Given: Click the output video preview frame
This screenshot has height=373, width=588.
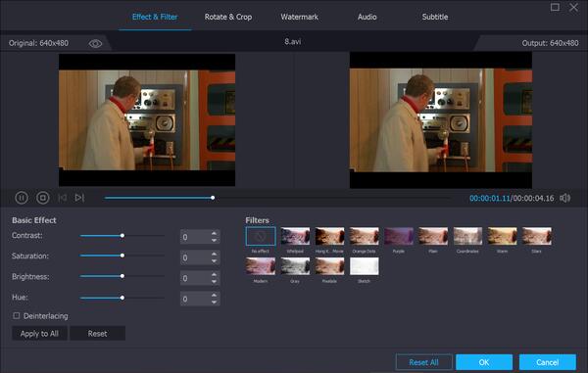Looking at the screenshot, I should coord(441,119).
